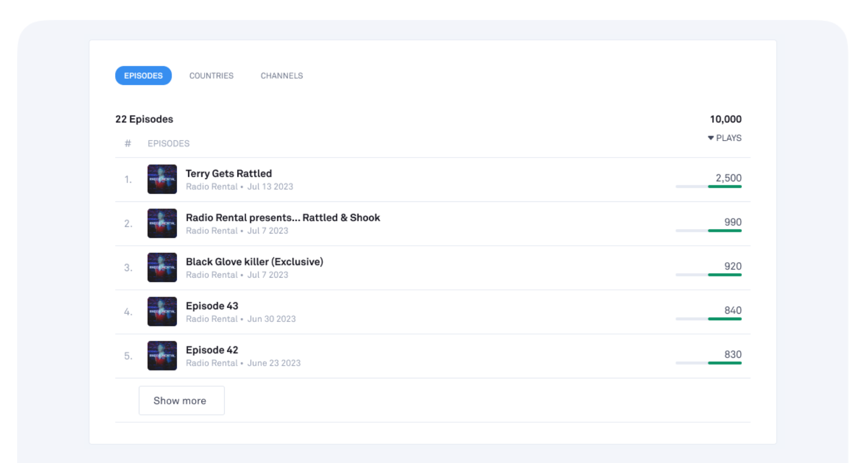
Task: Click the 920 plays number
Action: pyautogui.click(x=733, y=267)
